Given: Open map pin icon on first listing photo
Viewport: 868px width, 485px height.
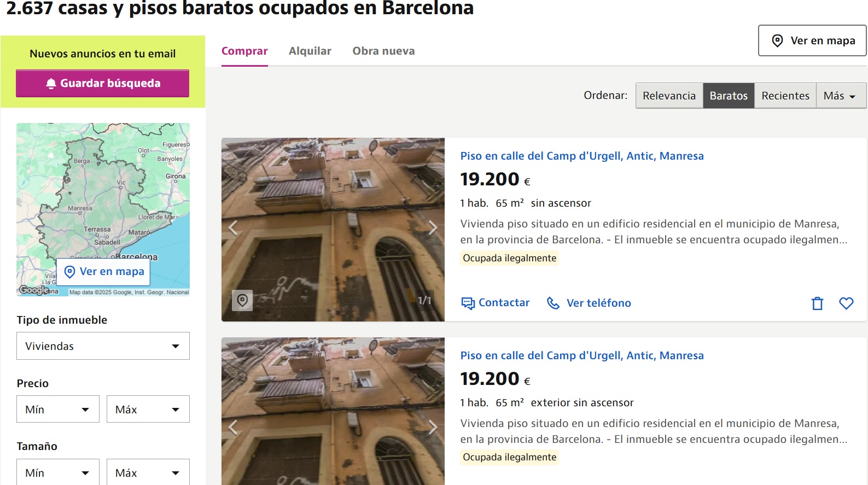Looking at the screenshot, I should 242,300.
